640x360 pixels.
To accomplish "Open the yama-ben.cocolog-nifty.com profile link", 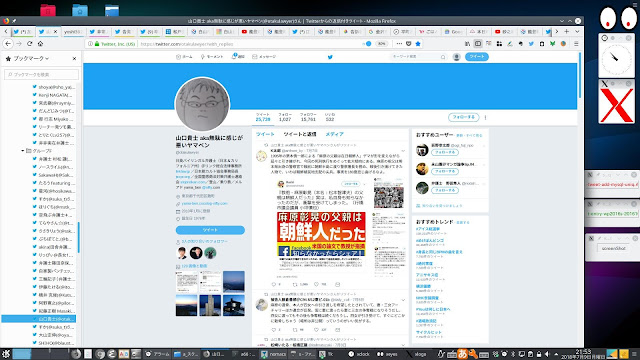I will [204, 203].
